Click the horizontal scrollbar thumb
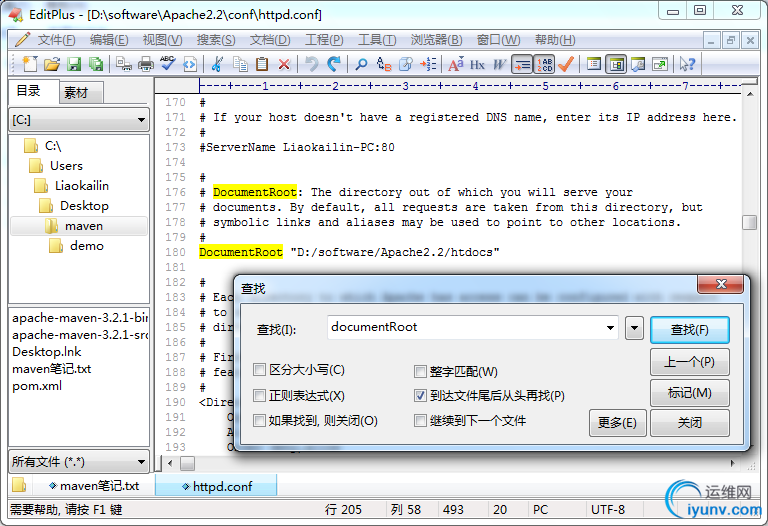 (187, 463)
